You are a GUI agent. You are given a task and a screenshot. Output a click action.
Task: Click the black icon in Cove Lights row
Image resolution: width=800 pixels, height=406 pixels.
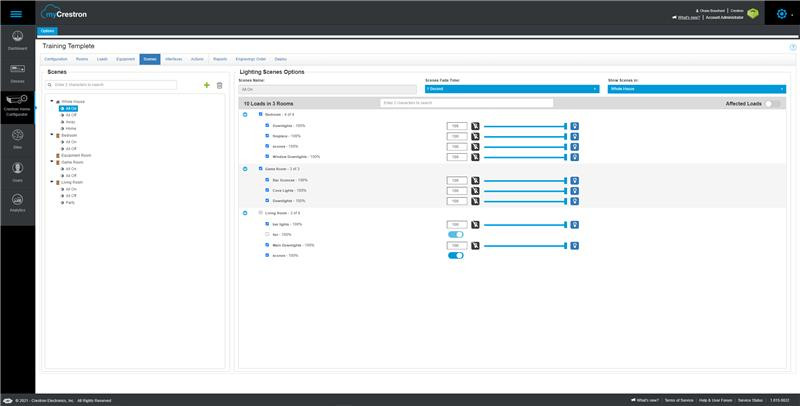475,191
